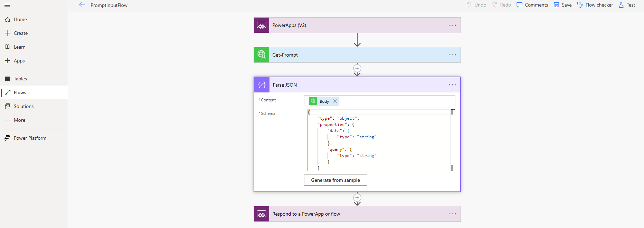Open the Create page
644x228 pixels.
point(34,33)
